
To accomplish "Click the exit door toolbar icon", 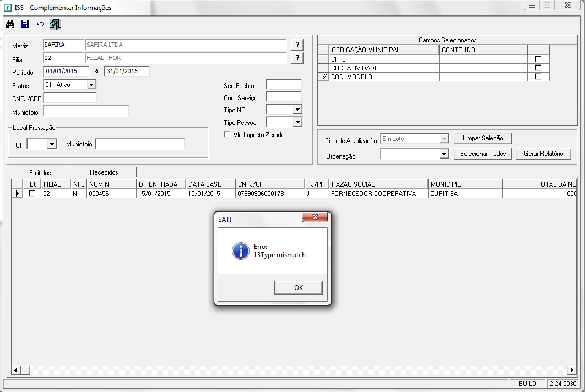I will [x=55, y=24].
